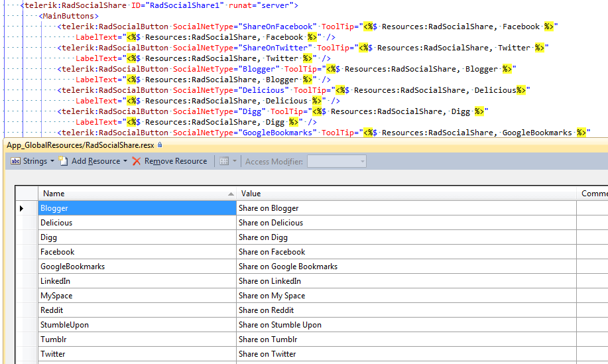
Task: Click the row selector arrow for Blogger
Action: 22,209
